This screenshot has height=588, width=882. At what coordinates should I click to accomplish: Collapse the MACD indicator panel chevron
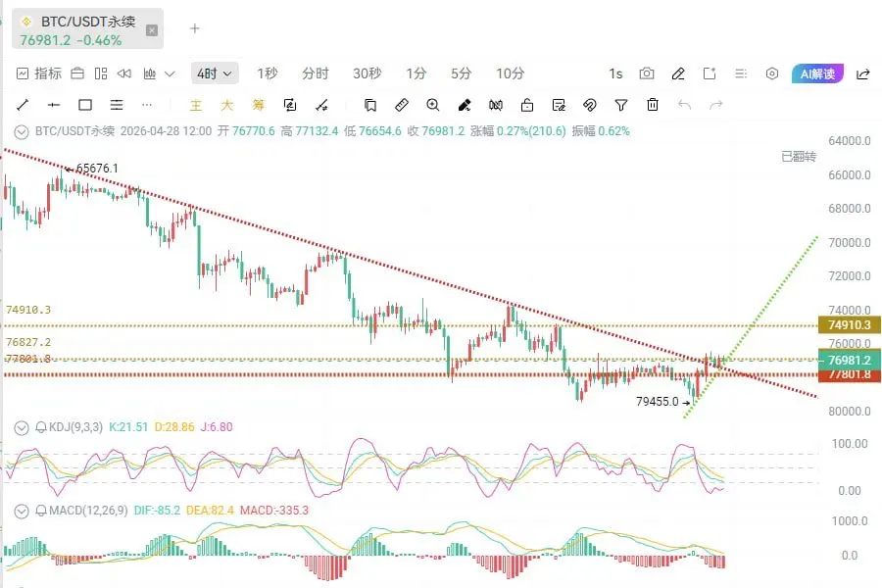(22, 512)
